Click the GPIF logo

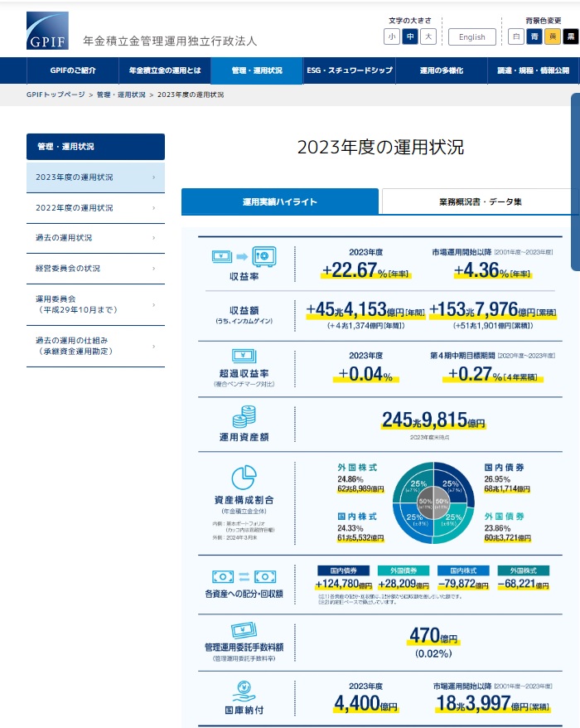(x=47, y=32)
